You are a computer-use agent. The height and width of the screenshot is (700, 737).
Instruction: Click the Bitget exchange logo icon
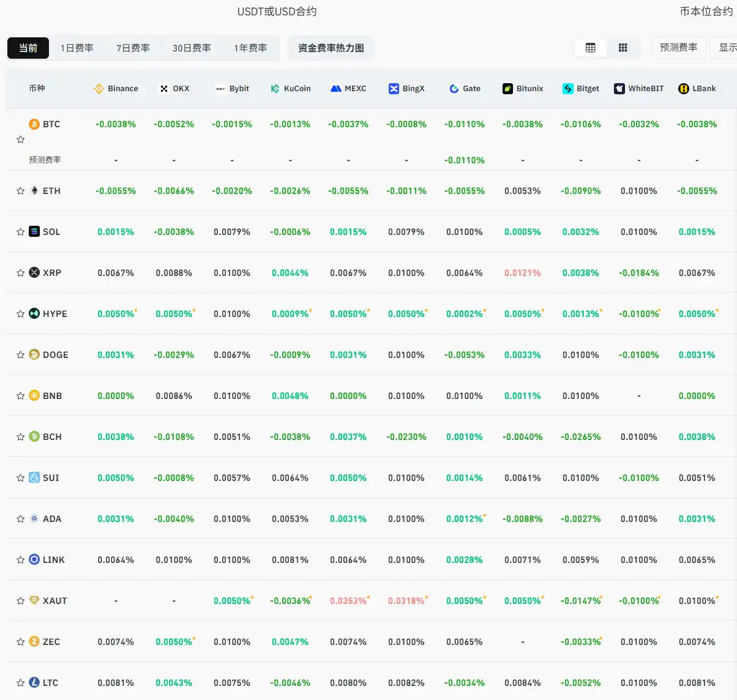pos(567,89)
